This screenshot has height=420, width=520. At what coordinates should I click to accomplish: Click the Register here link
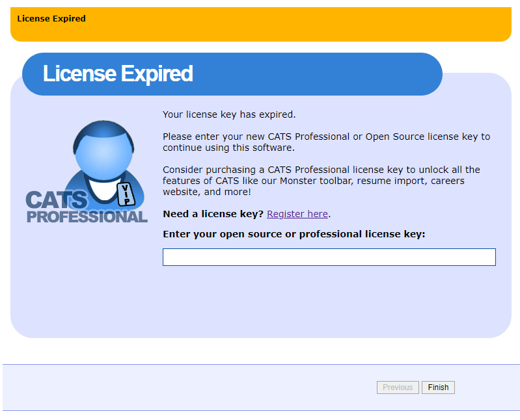[x=297, y=214]
